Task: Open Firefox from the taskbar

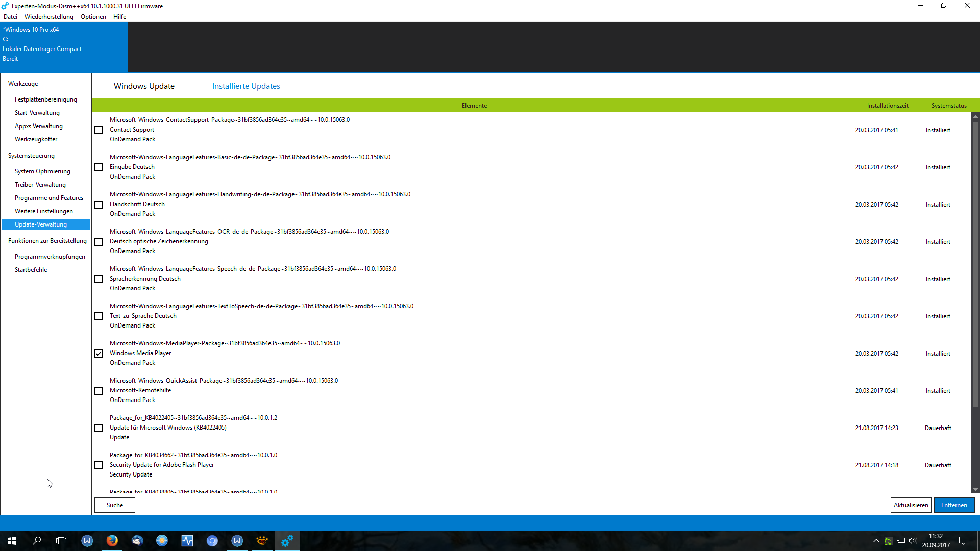Action: pos(112,541)
